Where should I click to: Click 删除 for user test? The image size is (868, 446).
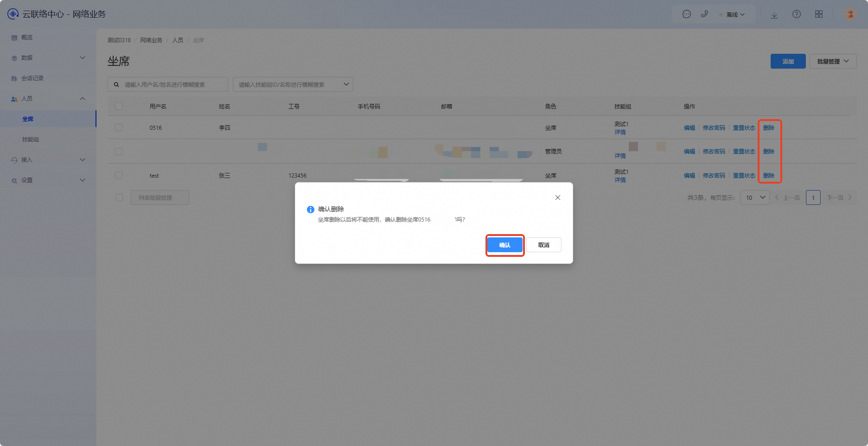pyautogui.click(x=769, y=176)
